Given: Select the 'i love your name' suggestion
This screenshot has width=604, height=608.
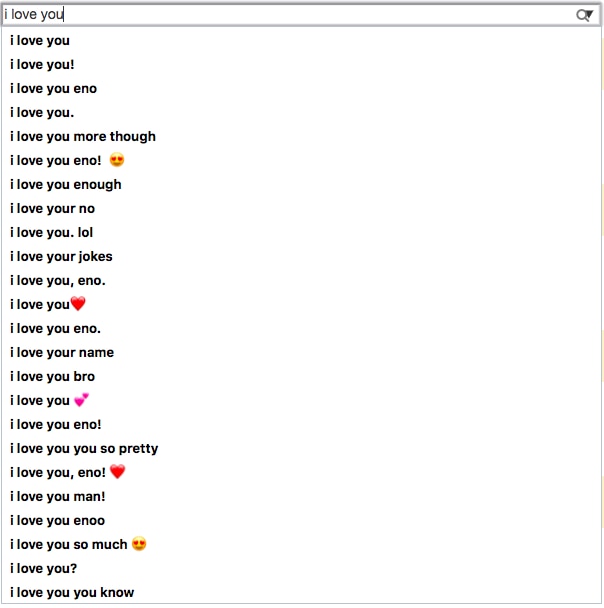Looking at the screenshot, I should pyautogui.click(x=302, y=352).
